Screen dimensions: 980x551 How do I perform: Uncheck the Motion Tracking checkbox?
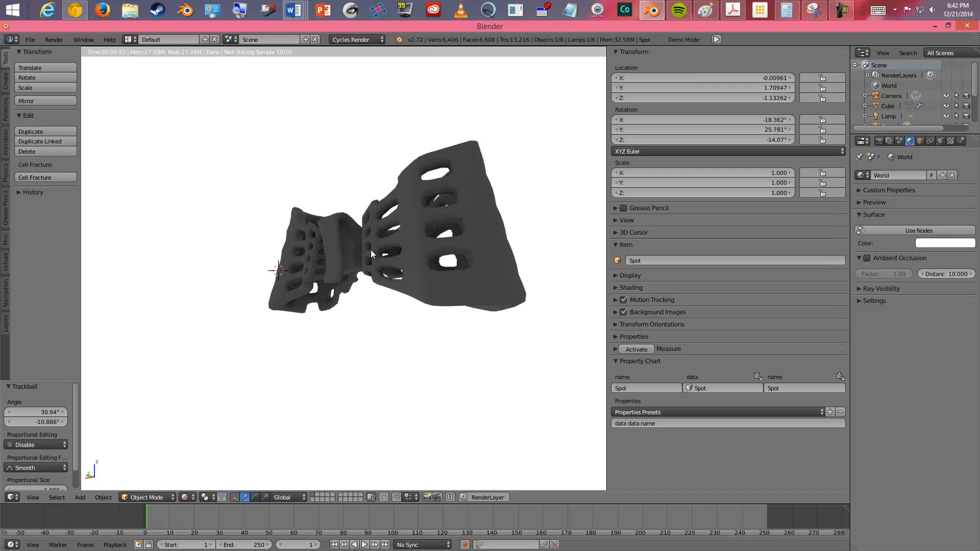pyautogui.click(x=623, y=300)
